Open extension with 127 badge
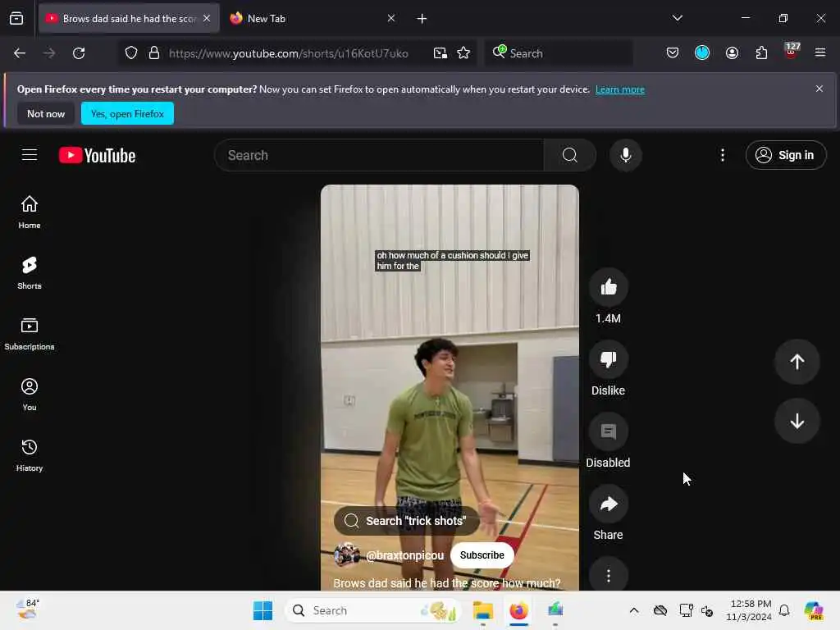This screenshot has width=840, height=630. (x=792, y=52)
